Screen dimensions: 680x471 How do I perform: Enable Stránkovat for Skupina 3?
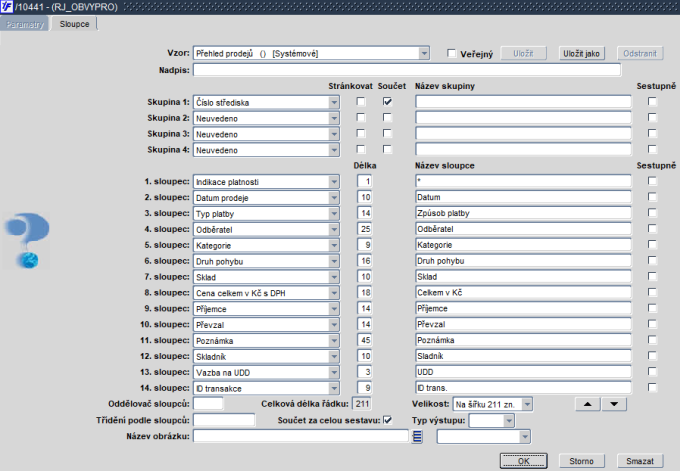coord(360,134)
